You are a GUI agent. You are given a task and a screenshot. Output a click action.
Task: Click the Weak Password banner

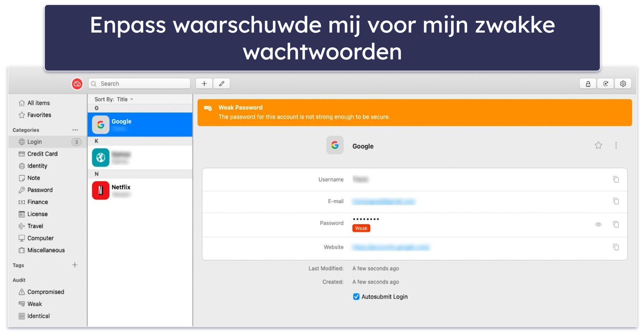[414, 112]
